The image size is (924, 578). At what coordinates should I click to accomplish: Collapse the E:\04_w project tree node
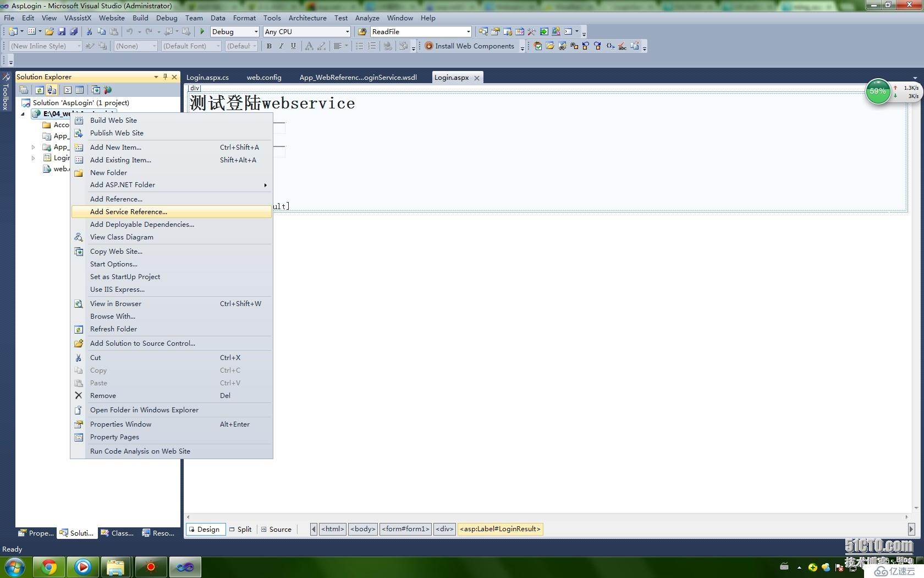coord(23,114)
